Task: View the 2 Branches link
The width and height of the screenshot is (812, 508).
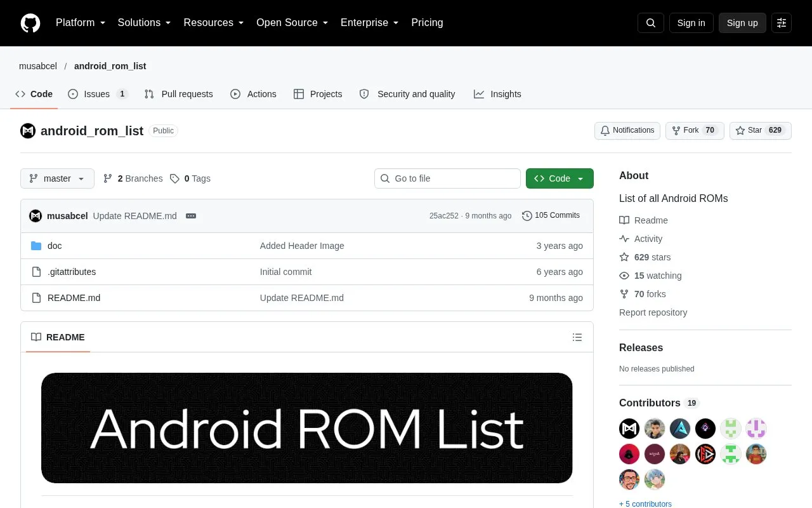Action: [x=133, y=178]
